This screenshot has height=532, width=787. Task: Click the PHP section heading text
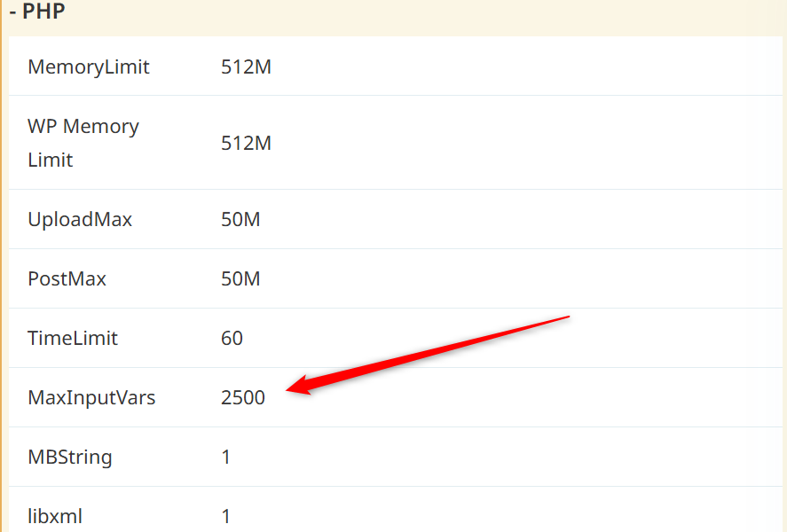click(44, 12)
